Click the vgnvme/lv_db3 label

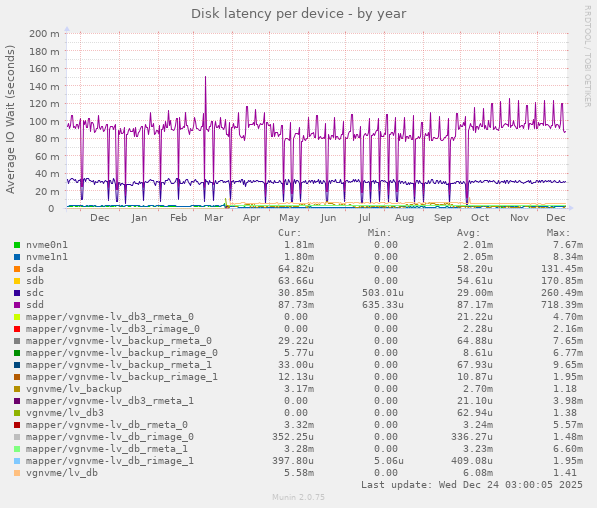coord(65,413)
